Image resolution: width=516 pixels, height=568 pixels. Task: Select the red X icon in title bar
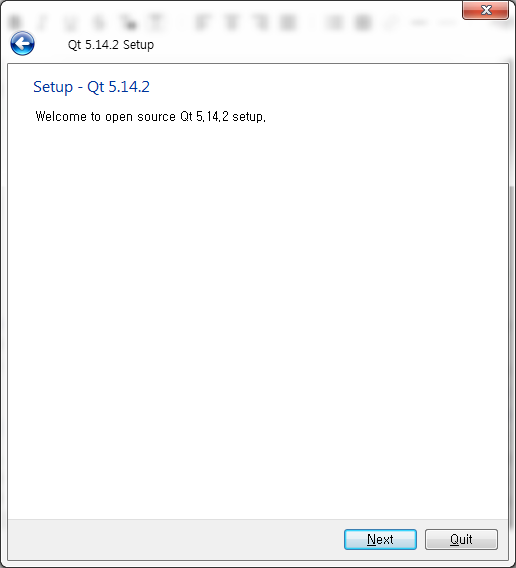486,10
